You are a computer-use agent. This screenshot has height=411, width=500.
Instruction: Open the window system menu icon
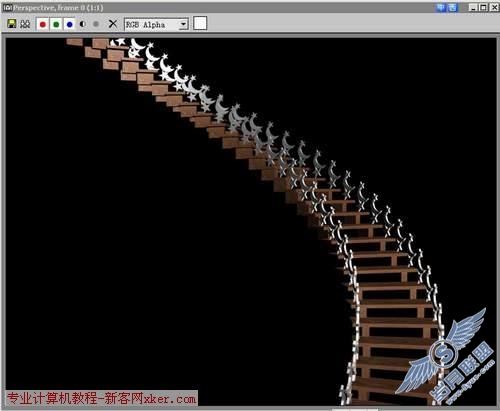tap(7, 7)
